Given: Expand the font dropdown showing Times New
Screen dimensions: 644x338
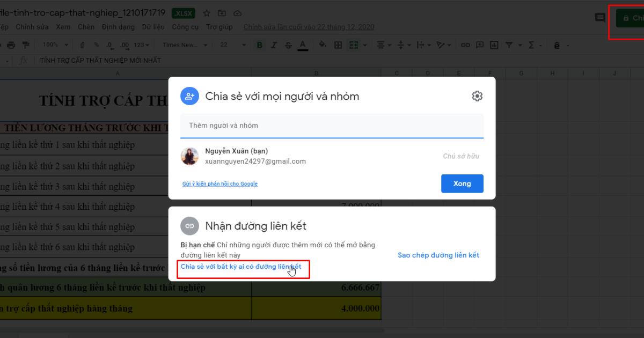Looking at the screenshot, I should pos(182,45).
